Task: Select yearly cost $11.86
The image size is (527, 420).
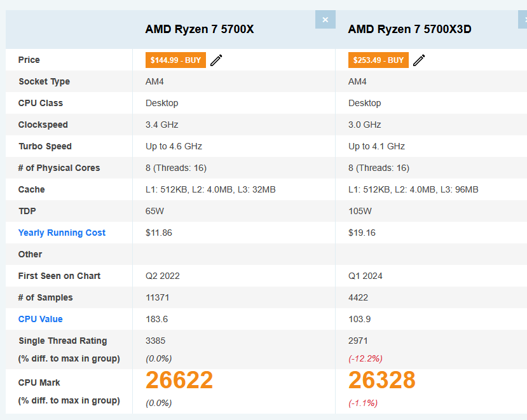Action: 159,233
